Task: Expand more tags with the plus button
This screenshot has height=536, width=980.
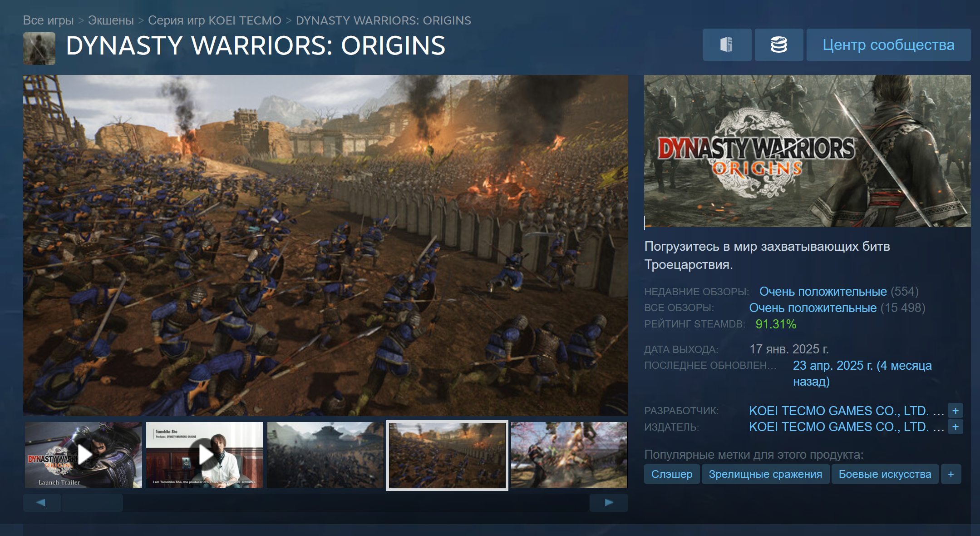Action: [950, 474]
